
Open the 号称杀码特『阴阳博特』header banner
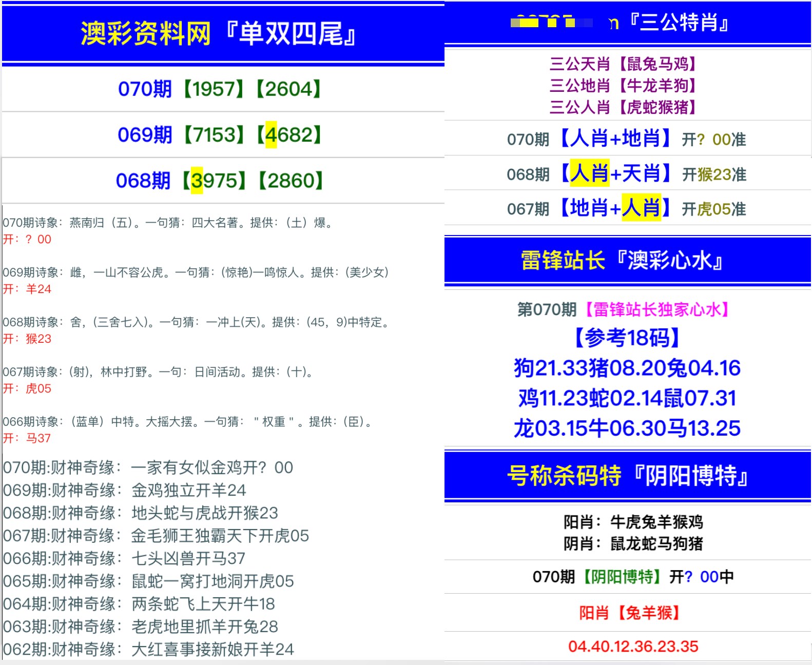click(627, 476)
